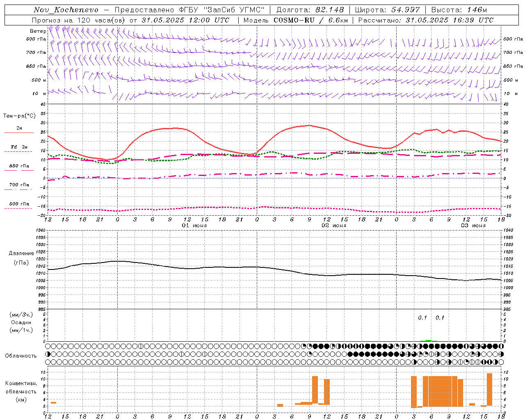
Task: Click the 03 июня date label
Action: [x=473, y=226]
